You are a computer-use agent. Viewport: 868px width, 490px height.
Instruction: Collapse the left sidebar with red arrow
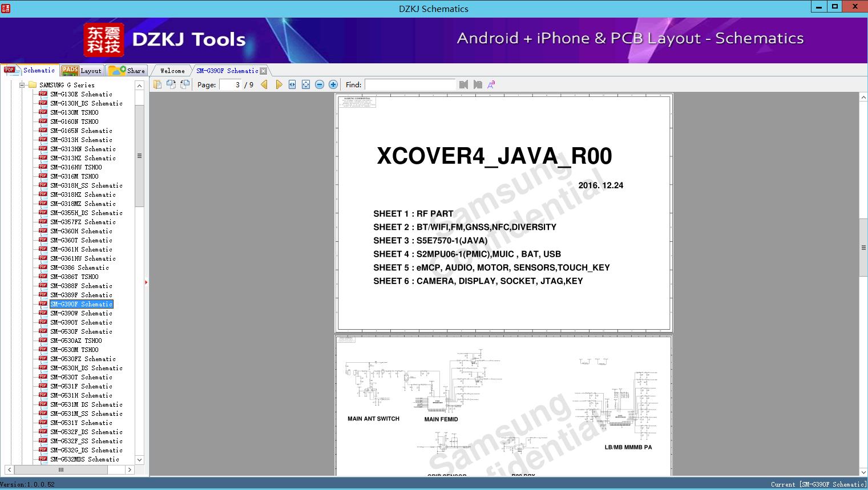(x=146, y=282)
